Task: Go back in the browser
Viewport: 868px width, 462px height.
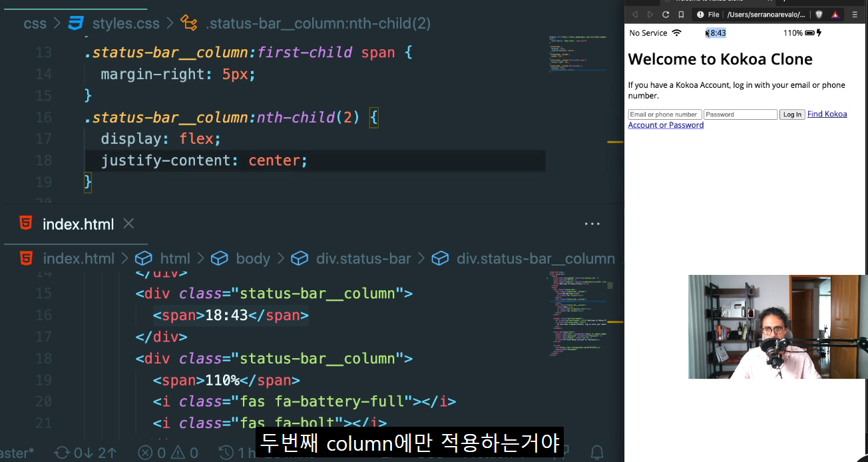Action: [x=635, y=14]
